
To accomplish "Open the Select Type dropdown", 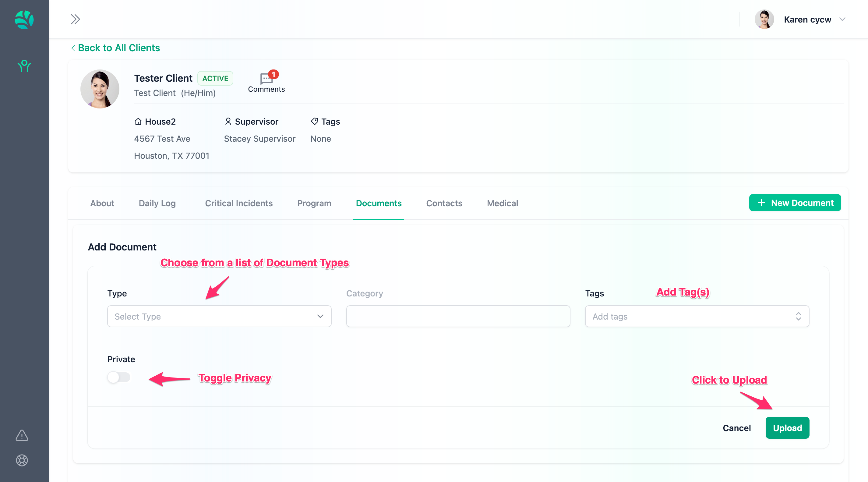I will click(x=219, y=316).
